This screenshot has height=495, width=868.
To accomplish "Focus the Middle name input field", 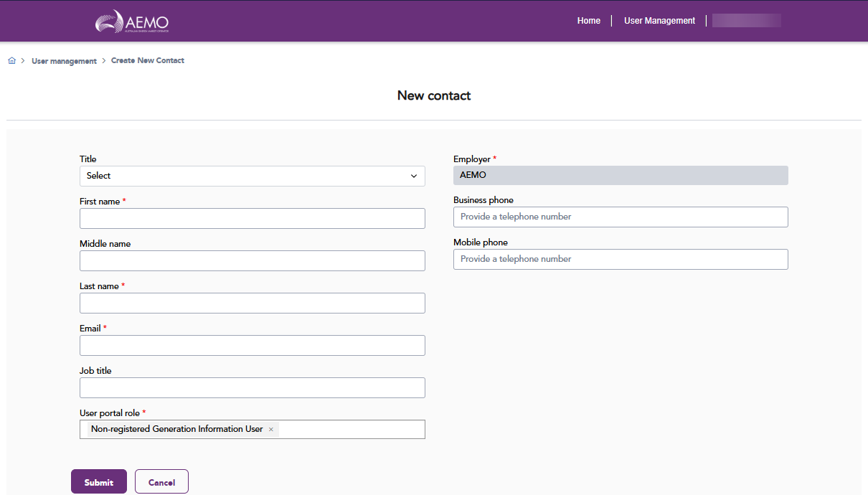I will pos(253,261).
